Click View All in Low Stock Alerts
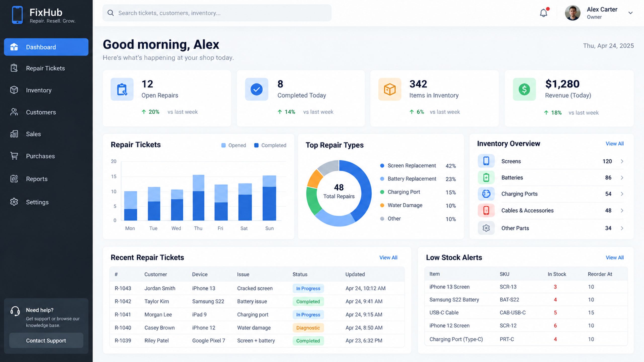The height and width of the screenshot is (362, 644). [615, 257]
